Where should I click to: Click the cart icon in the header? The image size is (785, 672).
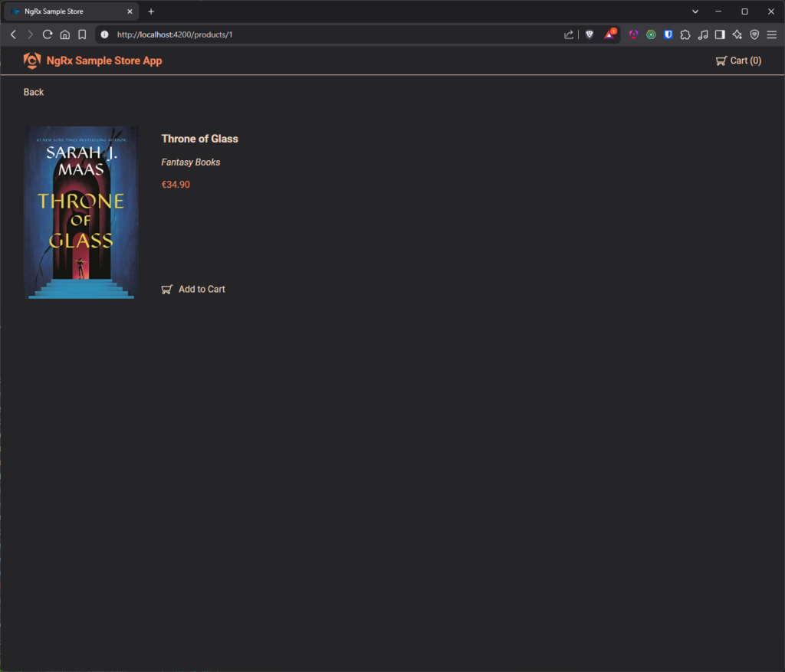click(721, 61)
